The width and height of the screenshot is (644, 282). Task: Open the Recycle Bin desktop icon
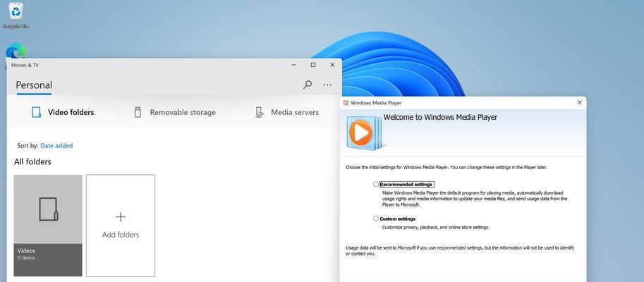point(16,16)
